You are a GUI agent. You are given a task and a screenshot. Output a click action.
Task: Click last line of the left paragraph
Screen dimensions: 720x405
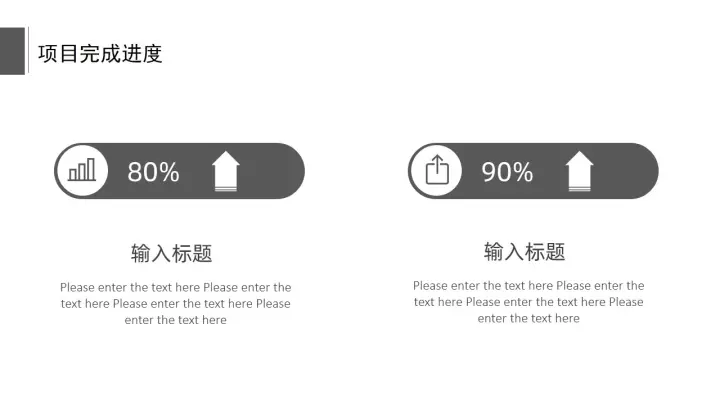[175, 320]
